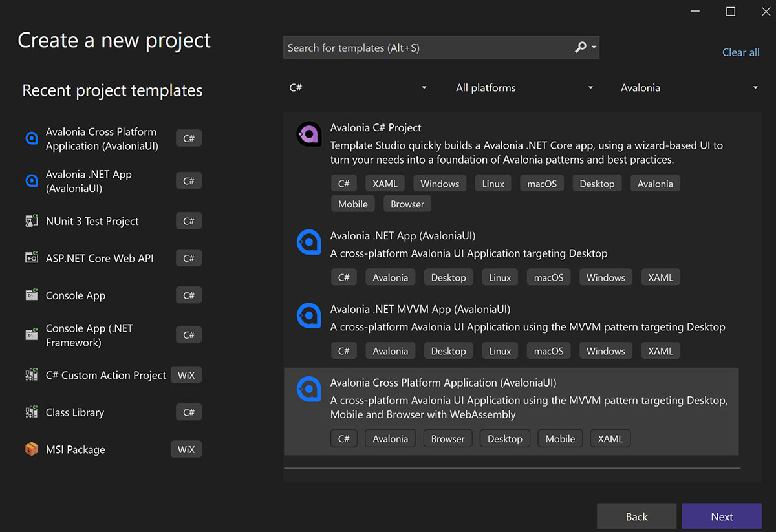The width and height of the screenshot is (776, 532).
Task: Open the Avalonia project type dropdown
Action: 689,88
